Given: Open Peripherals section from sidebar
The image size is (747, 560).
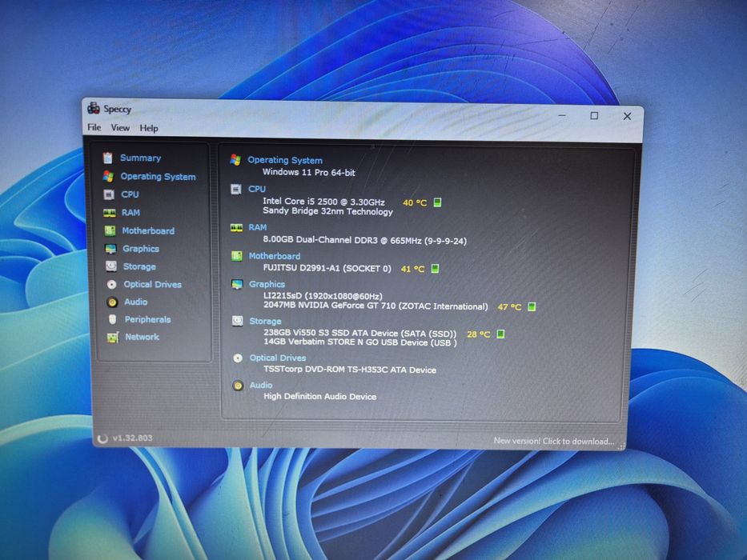Looking at the screenshot, I should coord(147,319).
